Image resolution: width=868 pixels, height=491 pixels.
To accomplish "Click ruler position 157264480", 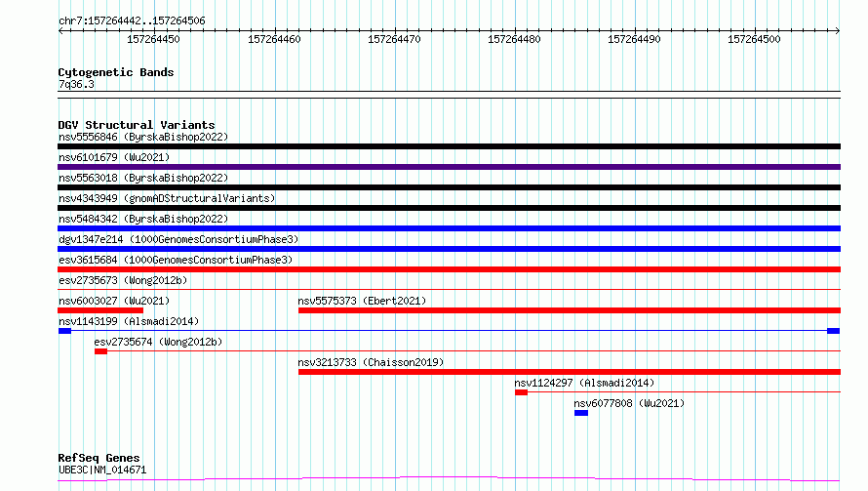I will (514, 39).
